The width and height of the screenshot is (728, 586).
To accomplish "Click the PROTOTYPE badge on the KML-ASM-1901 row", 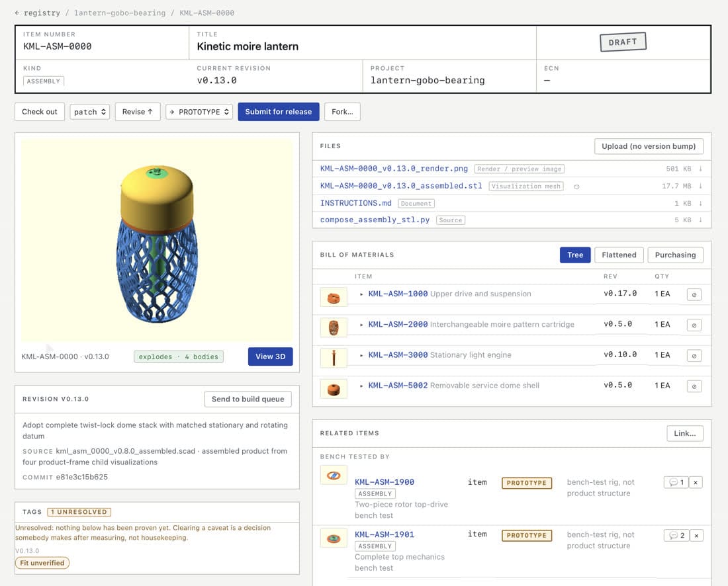I will tap(527, 536).
